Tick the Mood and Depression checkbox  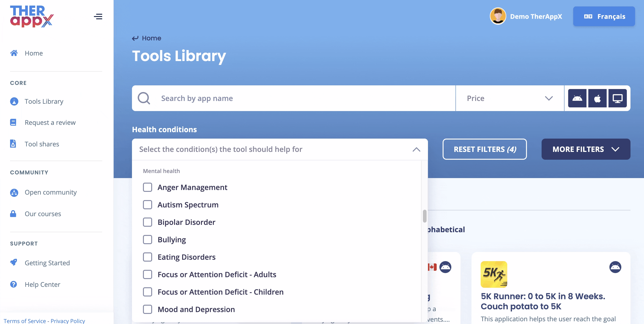click(x=148, y=309)
